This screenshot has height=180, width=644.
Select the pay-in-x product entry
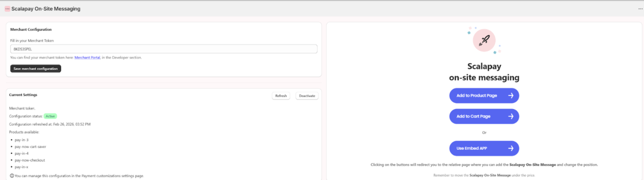coord(22,167)
